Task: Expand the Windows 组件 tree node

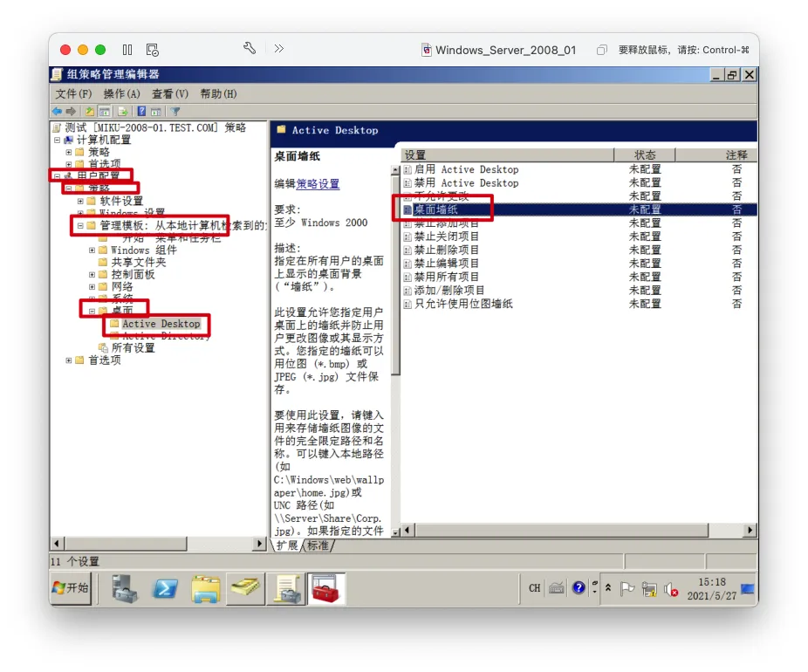Action: coord(92,250)
